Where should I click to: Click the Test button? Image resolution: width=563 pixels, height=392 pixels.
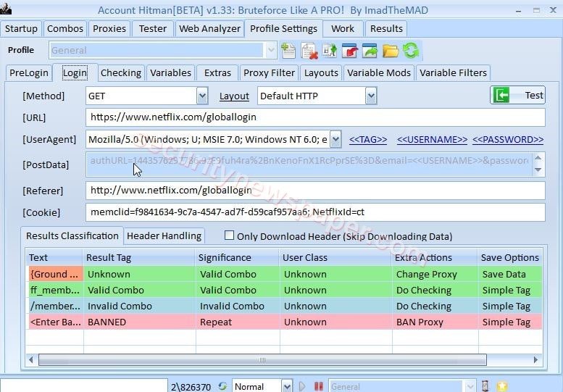(518, 95)
